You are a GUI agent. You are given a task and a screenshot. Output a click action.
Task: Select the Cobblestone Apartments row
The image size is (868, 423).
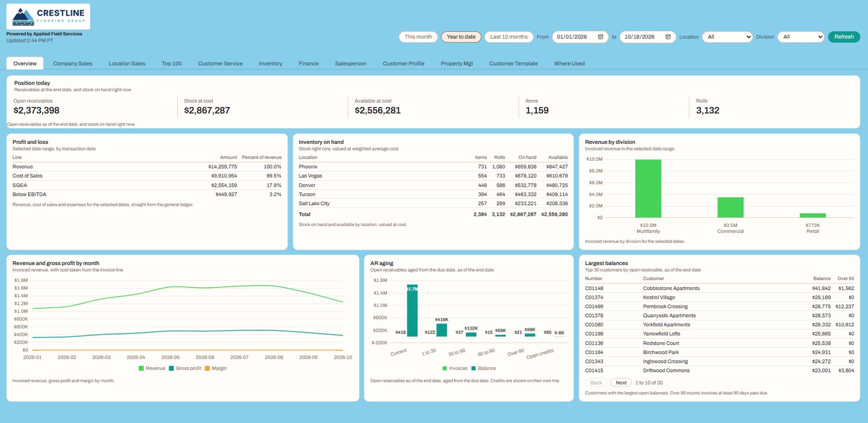719,288
